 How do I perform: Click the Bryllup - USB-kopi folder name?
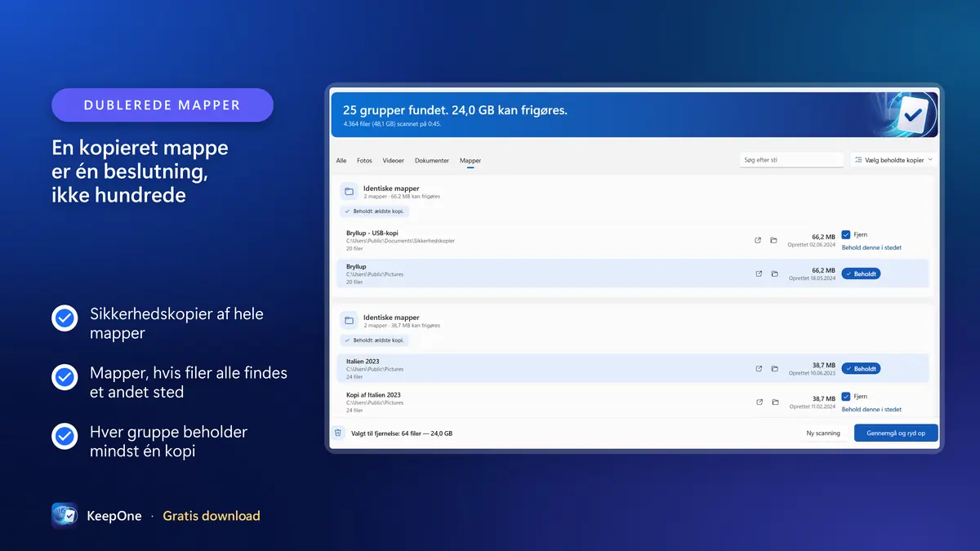click(372, 233)
